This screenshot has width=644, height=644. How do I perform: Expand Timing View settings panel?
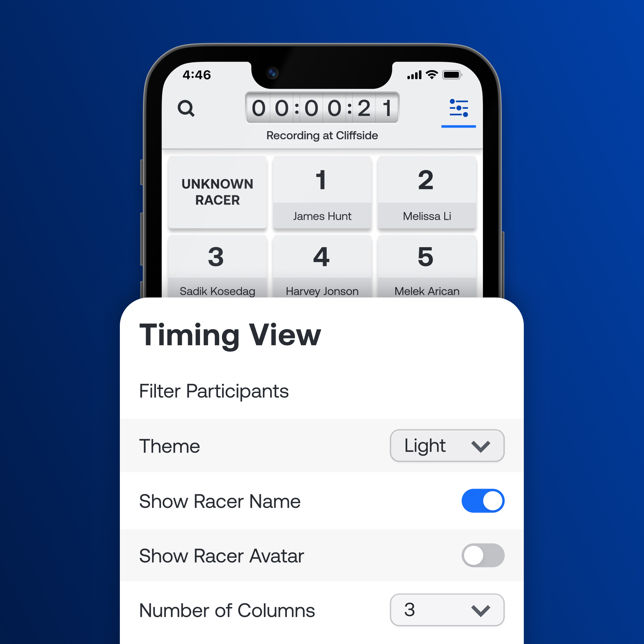tap(459, 109)
